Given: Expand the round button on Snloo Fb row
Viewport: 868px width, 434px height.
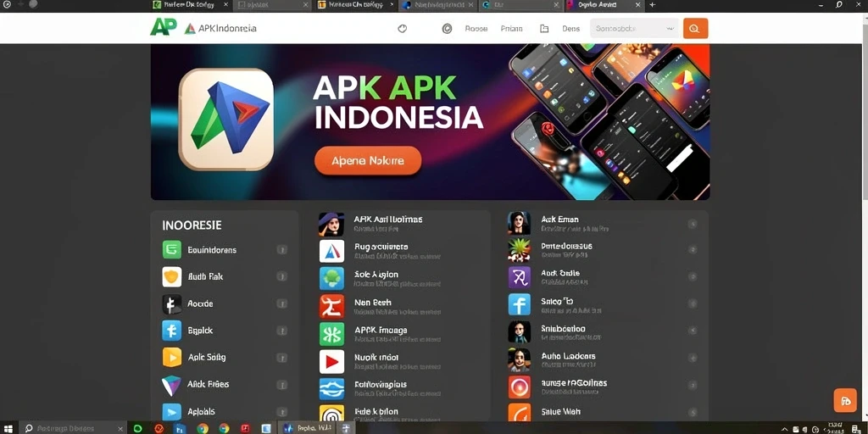Looking at the screenshot, I should click(692, 303).
